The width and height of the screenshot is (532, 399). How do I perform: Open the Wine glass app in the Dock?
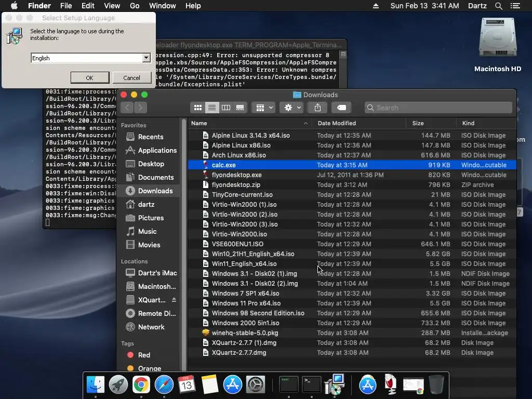(x=391, y=384)
